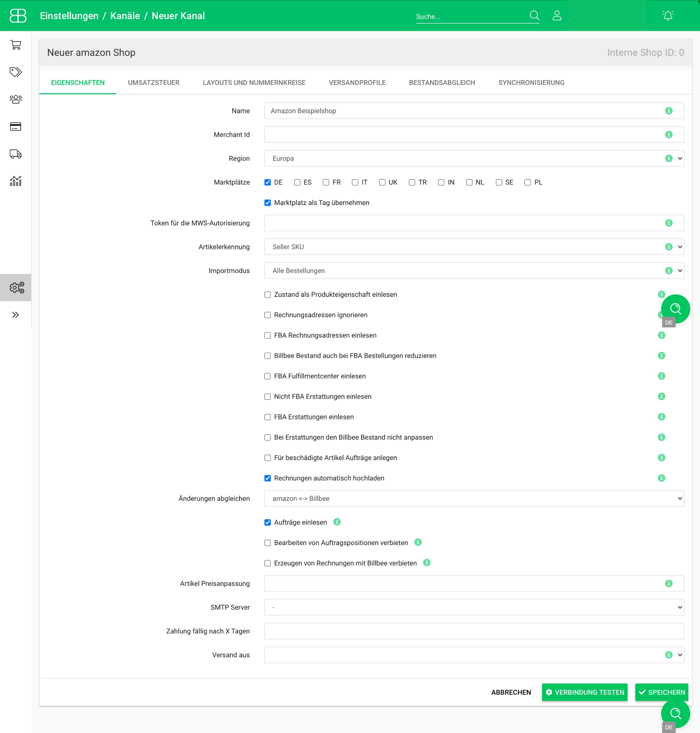The width and height of the screenshot is (700, 733).
Task: Click the Verbindung testen button
Action: coord(585,693)
